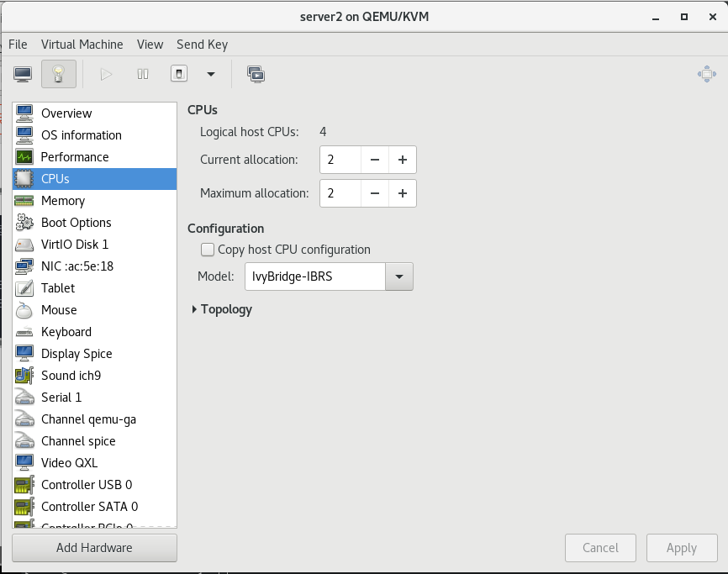
Task: Open Display Spice monitor icon
Action: [24, 354]
